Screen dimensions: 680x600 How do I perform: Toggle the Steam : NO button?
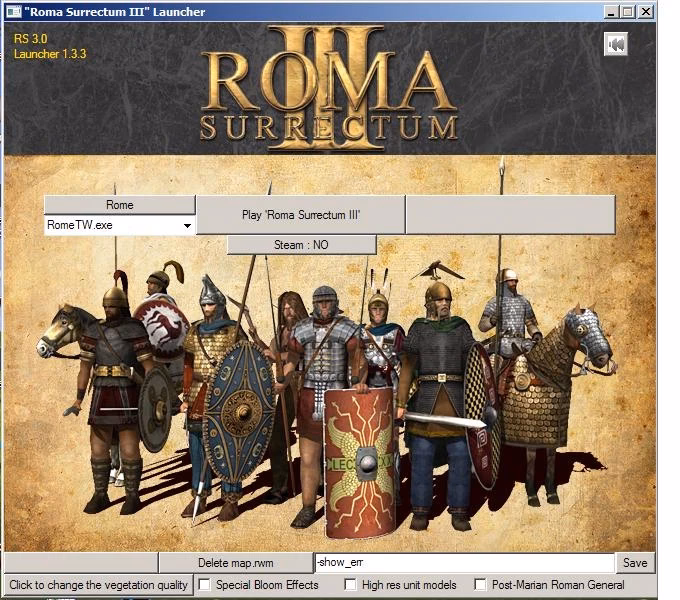tap(301, 245)
